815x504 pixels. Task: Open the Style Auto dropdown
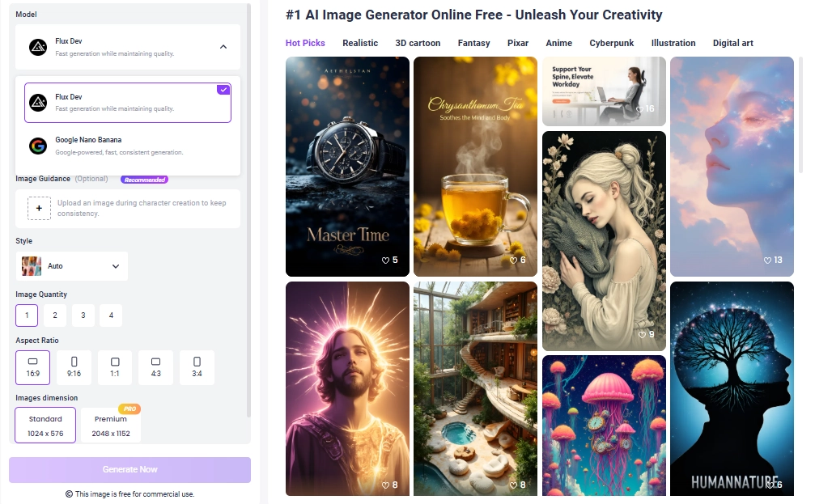72,266
